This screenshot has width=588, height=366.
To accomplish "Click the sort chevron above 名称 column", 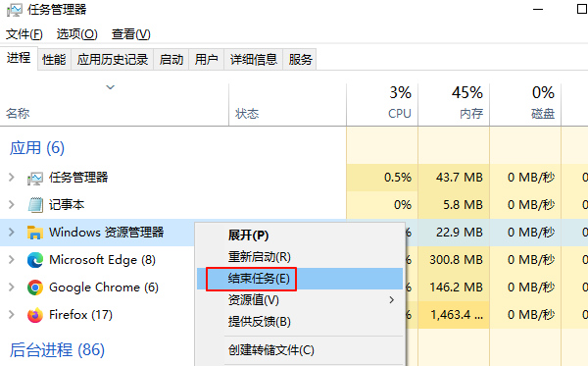I will (x=110, y=87).
